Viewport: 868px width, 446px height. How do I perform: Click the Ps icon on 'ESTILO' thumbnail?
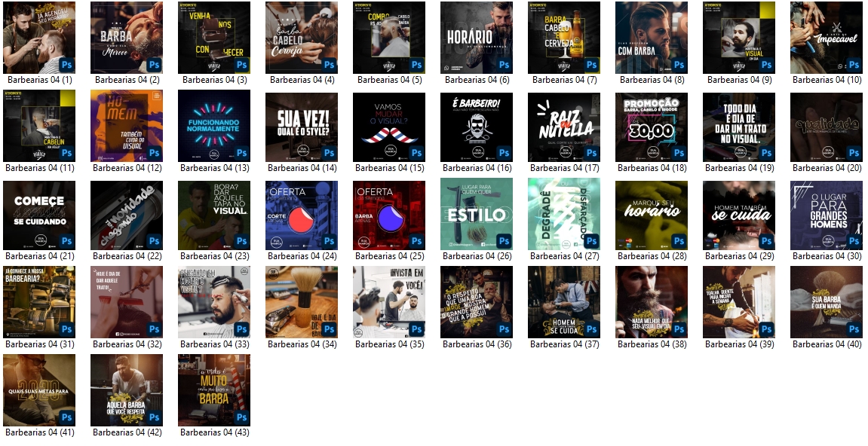tap(504, 241)
